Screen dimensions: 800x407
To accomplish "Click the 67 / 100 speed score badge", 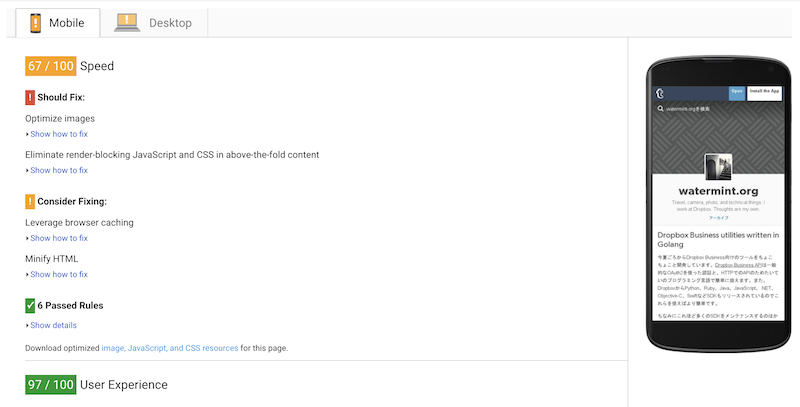I will 50,66.
